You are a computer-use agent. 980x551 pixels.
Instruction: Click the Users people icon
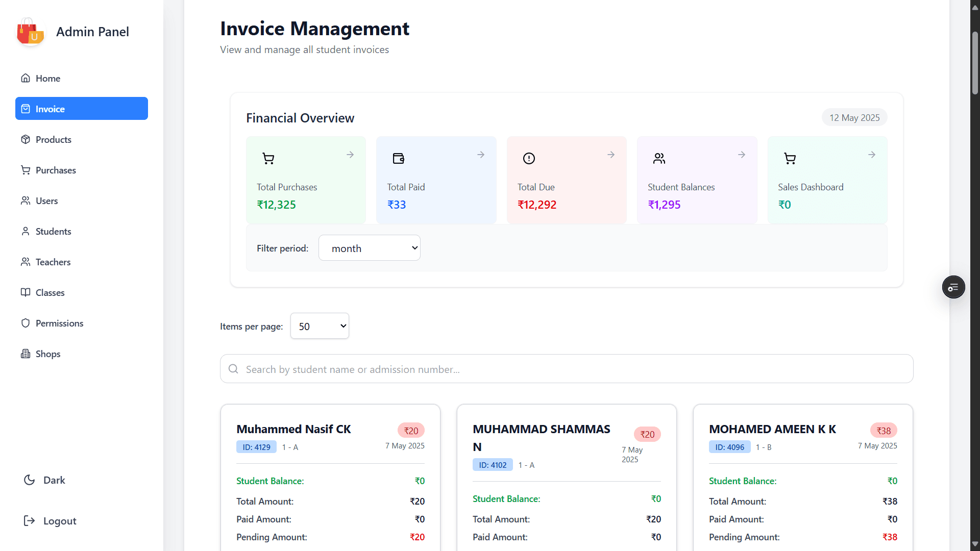coord(26,201)
